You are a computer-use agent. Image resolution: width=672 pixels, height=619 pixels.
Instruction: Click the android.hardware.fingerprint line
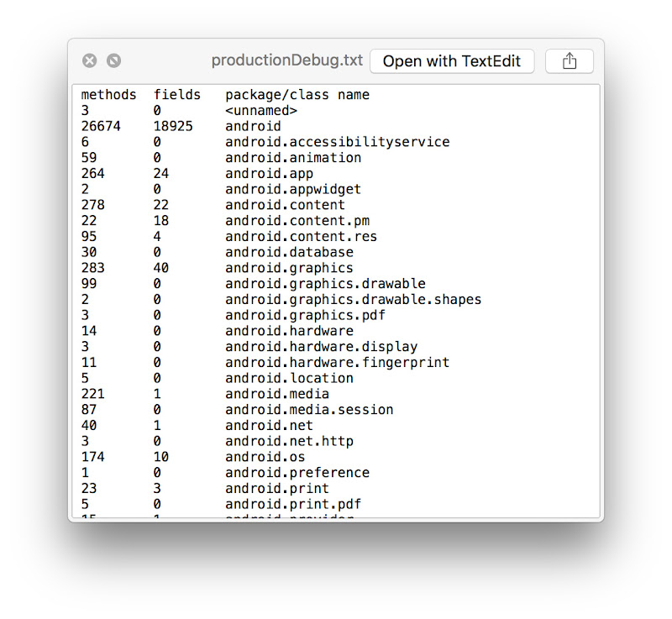click(x=337, y=363)
